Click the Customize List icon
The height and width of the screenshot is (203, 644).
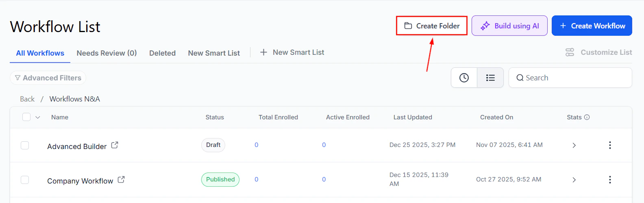[570, 52]
